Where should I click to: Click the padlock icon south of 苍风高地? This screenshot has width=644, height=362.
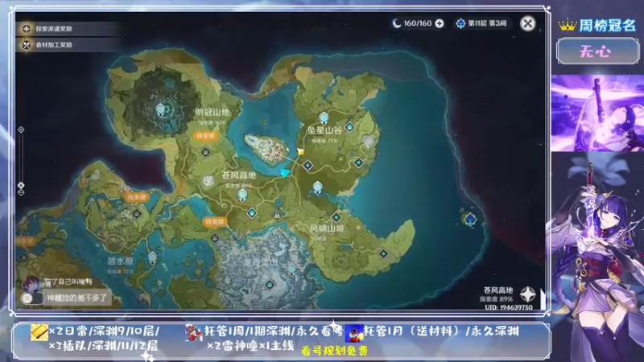pyautogui.click(x=277, y=215)
